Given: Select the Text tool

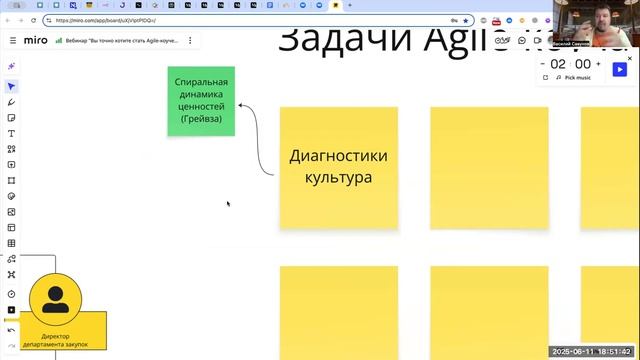Looking at the screenshot, I should pos(11,133).
